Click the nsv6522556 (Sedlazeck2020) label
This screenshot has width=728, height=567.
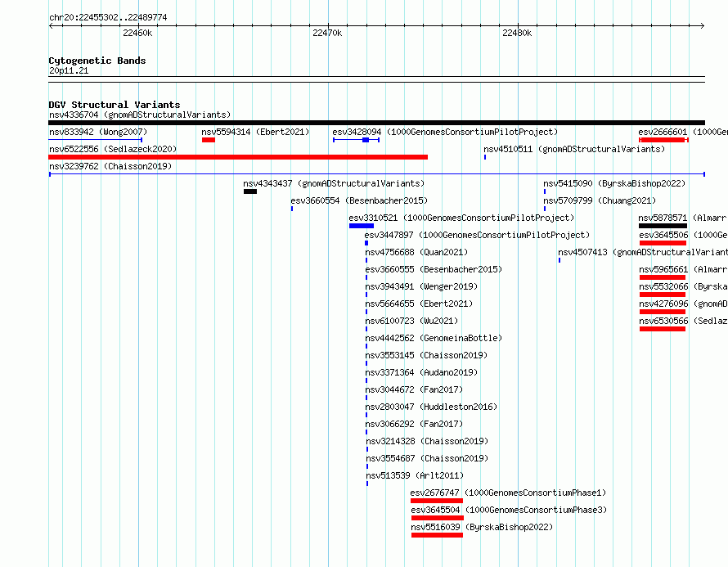(x=113, y=149)
